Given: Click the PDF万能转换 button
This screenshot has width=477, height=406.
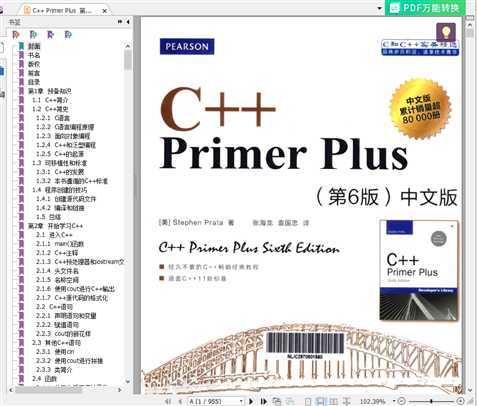Looking at the screenshot, I should (424, 8).
